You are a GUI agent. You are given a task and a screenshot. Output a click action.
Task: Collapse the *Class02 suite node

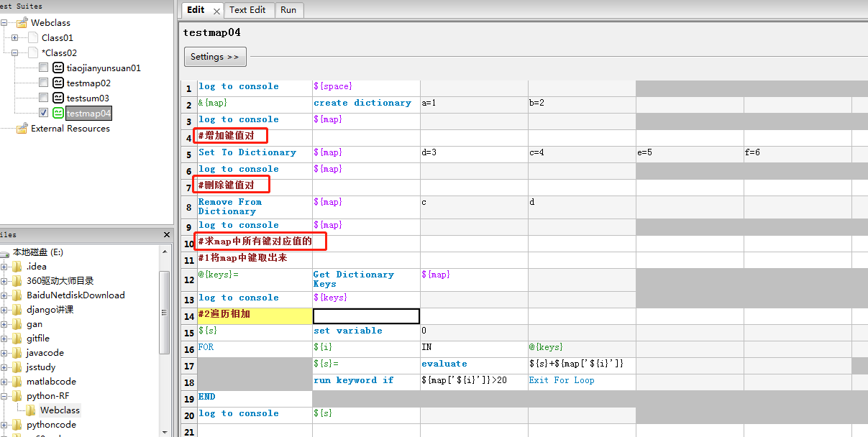coord(14,52)
